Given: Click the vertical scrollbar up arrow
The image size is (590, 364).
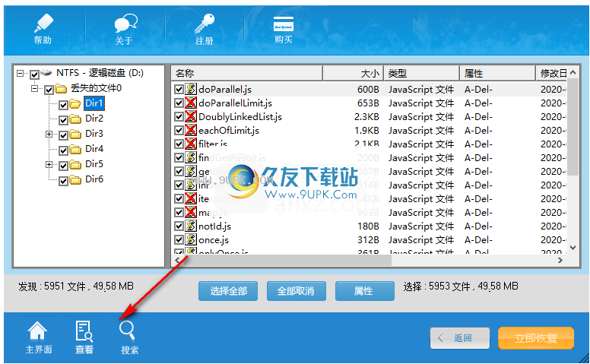Looking at the screenshot, I should point(573,73).
